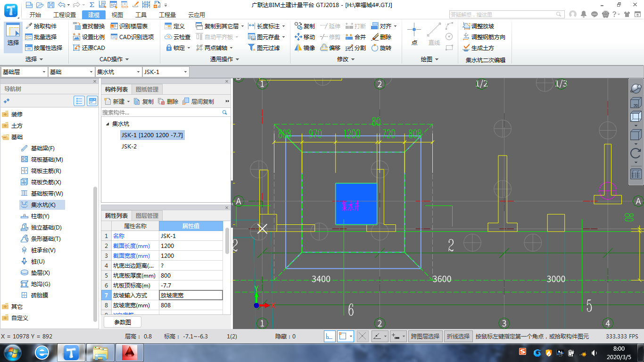
Task: Click the 合并 merge tool
Action: (355, 37)
